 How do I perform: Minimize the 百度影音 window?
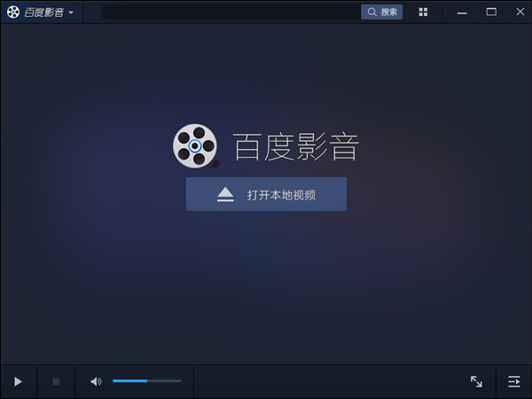(462, 13)
